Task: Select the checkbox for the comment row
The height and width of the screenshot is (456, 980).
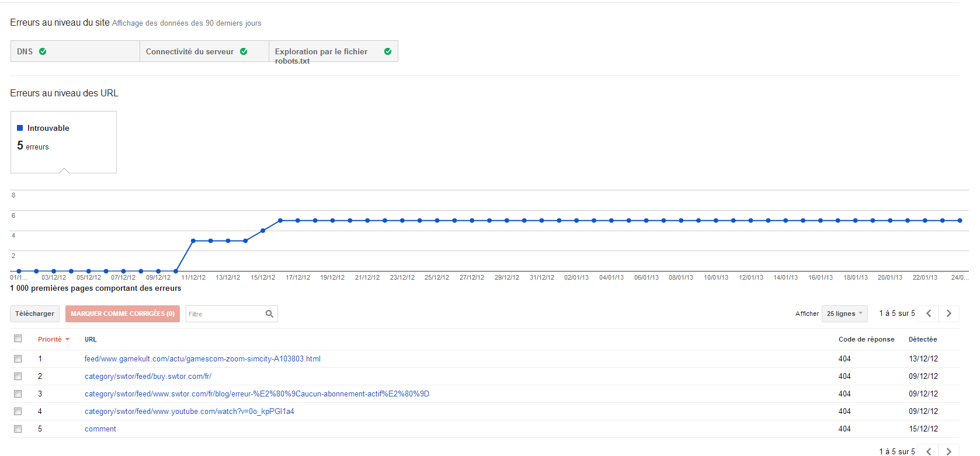Action: pyautogui.click(x=18, y=429)
